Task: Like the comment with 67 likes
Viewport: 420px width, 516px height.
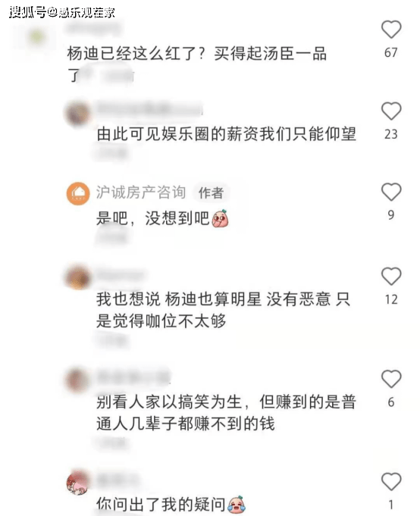Action: point(391,30)
